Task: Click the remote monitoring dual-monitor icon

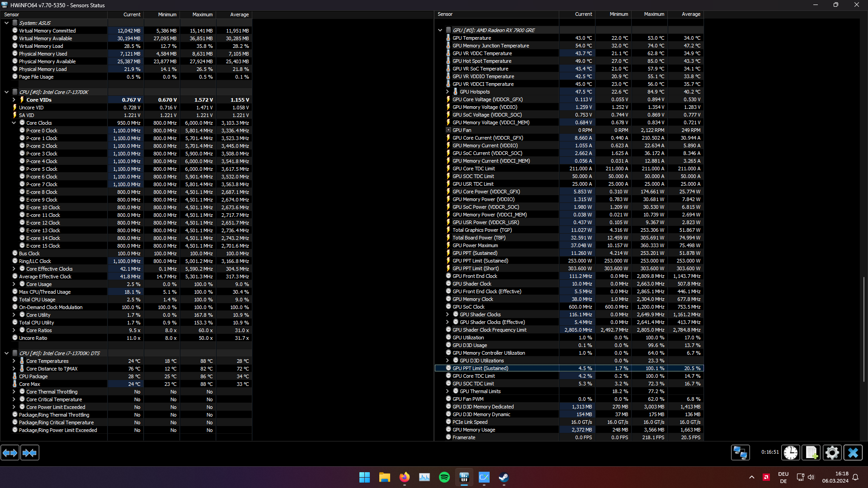Action: (741, 452)
